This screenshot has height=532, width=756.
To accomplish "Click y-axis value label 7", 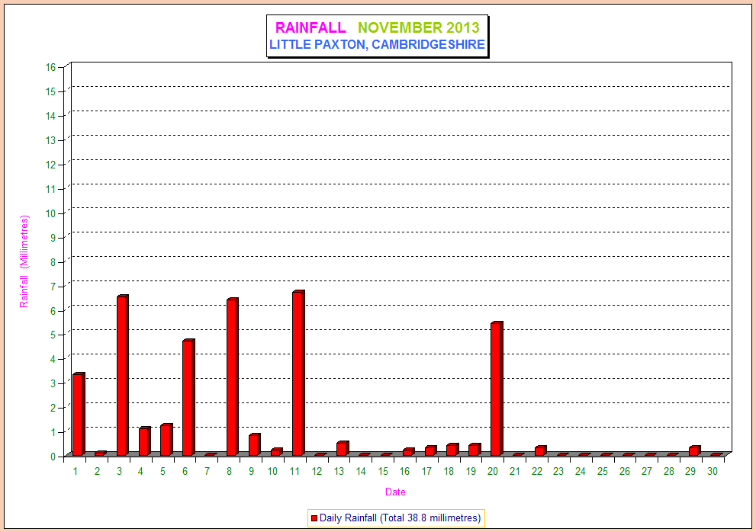I will pyautogui.click(x=53, y=287).
